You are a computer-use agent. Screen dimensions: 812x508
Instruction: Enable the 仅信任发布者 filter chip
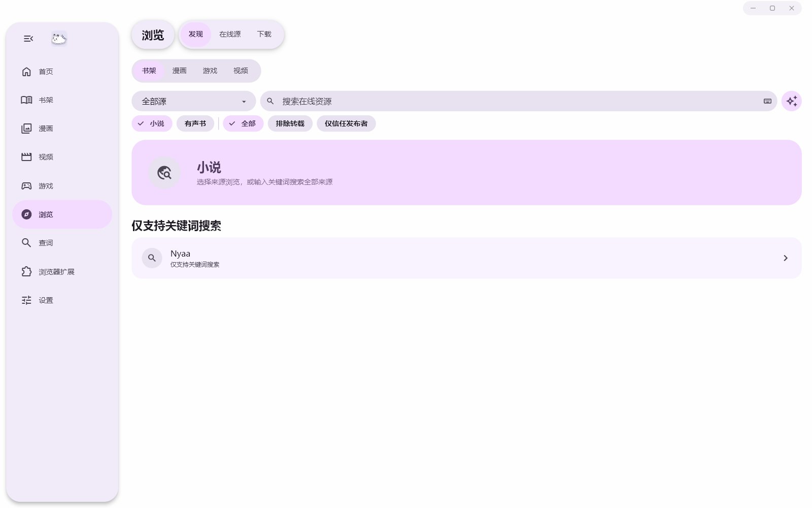[346, 123]
